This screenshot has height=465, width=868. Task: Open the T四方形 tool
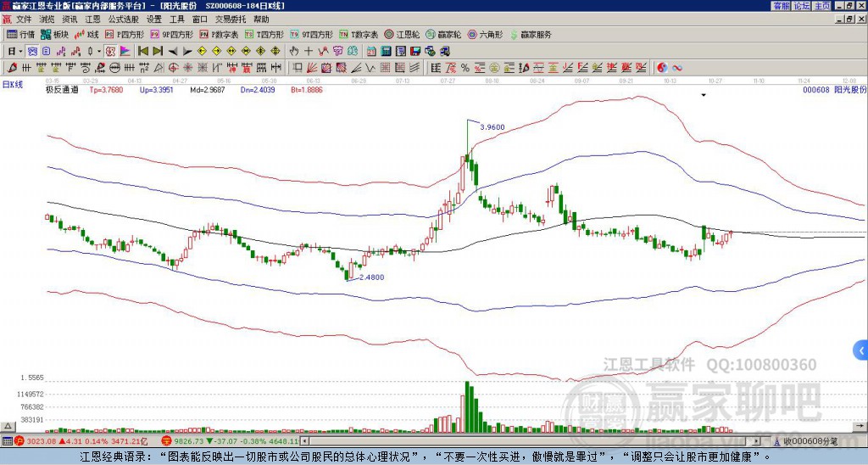(x=264, y=35)
